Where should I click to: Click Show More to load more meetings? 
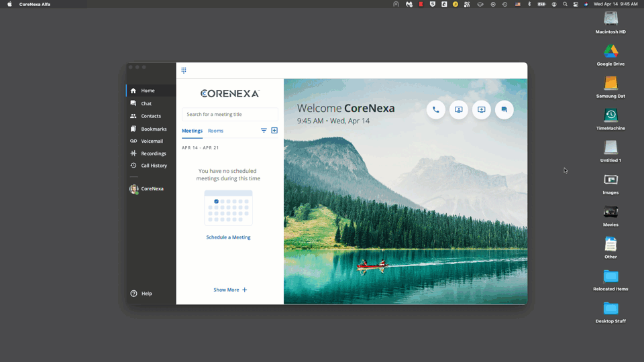[230, 290]
